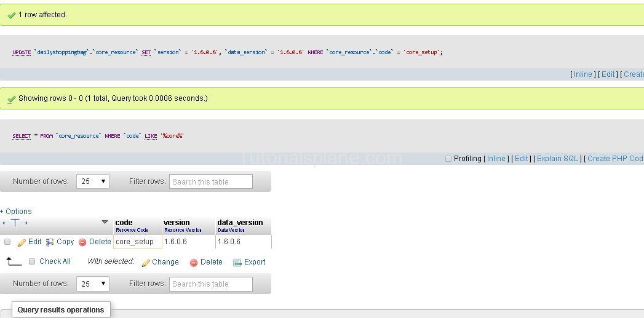644x318 pixels.
Task: Click the version cell value 1.6.0.6
Action: tap(175, 242)
